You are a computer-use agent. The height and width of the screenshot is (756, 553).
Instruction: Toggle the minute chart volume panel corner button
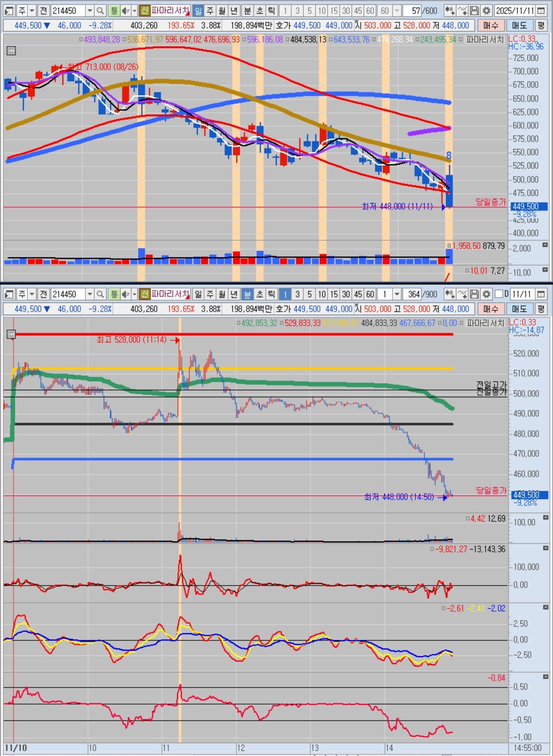tap(545, 517)
